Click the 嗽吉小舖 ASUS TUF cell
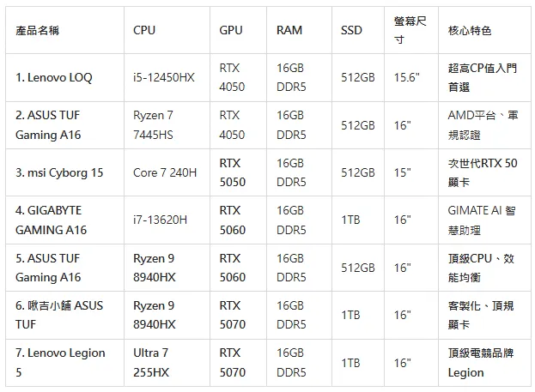This screenshot has width=535, height=392. 58,315
